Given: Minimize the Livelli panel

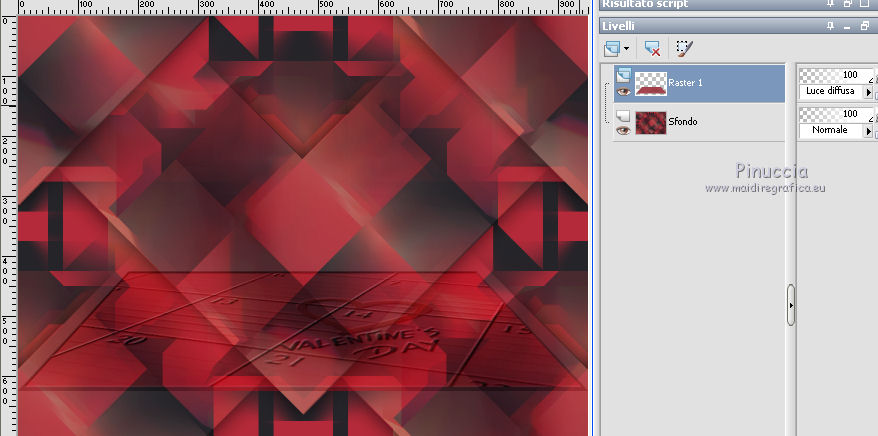Looking at the screenshot, I should tap(847, 26).
